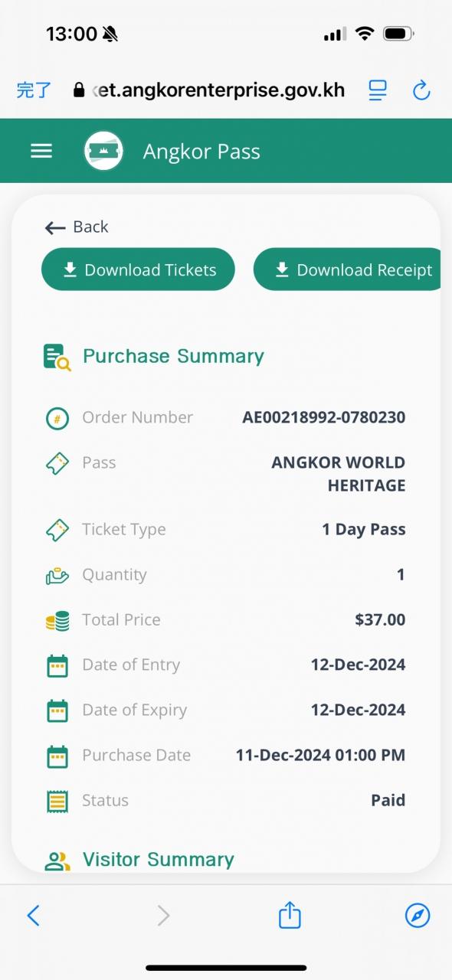Viewport: 452px width, 980px height.
Task: Tap the Angkor Pass header title
Action: point(201,152)
